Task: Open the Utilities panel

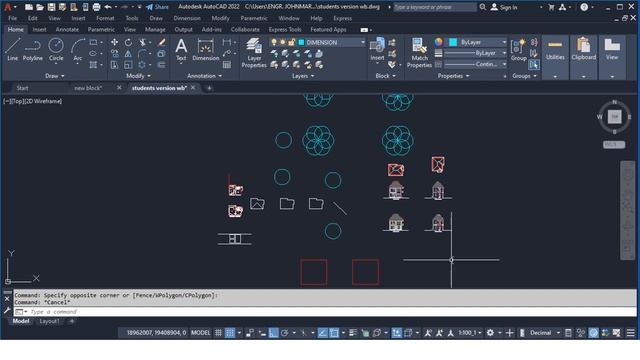Action: tap(555, 57)
